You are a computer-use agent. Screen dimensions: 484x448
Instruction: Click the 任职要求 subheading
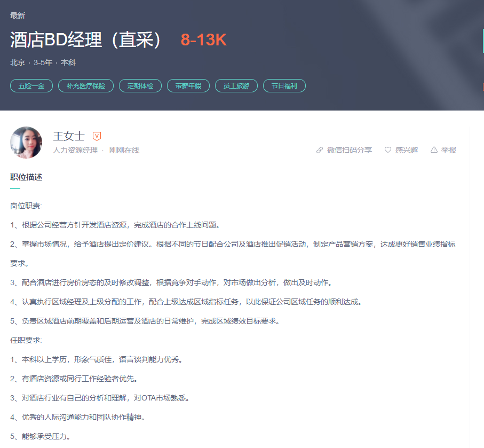[26, 340]
